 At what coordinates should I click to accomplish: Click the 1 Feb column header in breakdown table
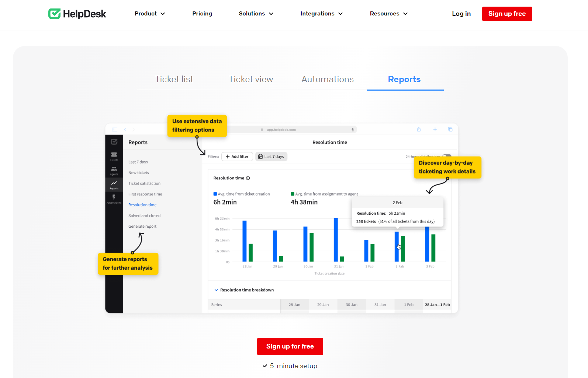tap(409, 305)
